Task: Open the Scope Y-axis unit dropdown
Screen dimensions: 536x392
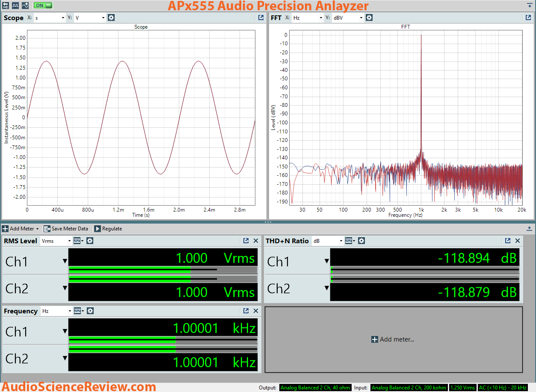Action: (x=90, y=18)
